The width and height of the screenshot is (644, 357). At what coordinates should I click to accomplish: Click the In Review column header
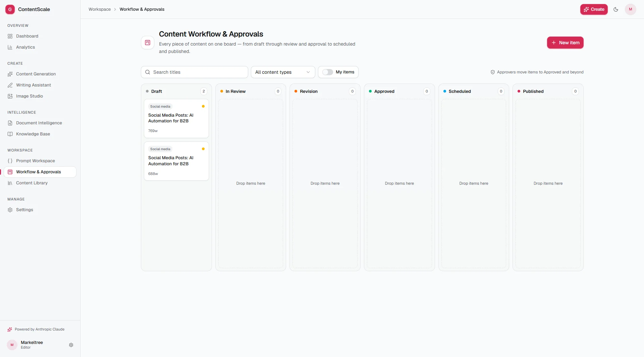coord(235,91)
